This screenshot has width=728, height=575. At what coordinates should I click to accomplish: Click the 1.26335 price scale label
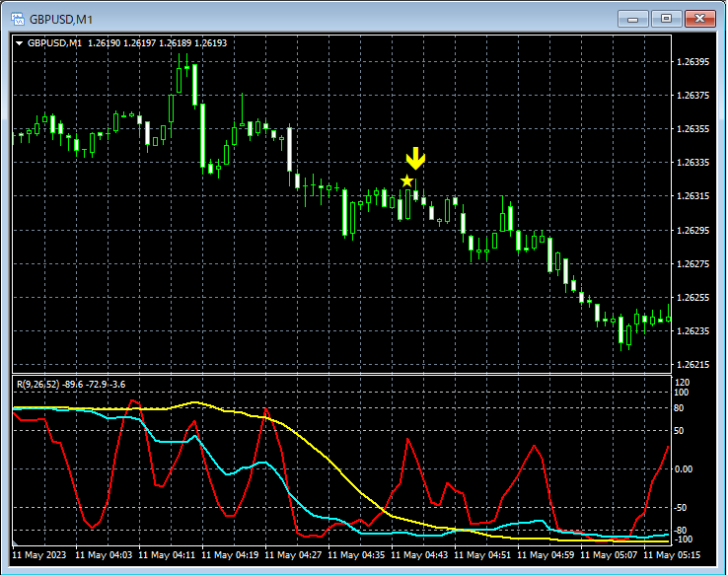coord(693,162)
